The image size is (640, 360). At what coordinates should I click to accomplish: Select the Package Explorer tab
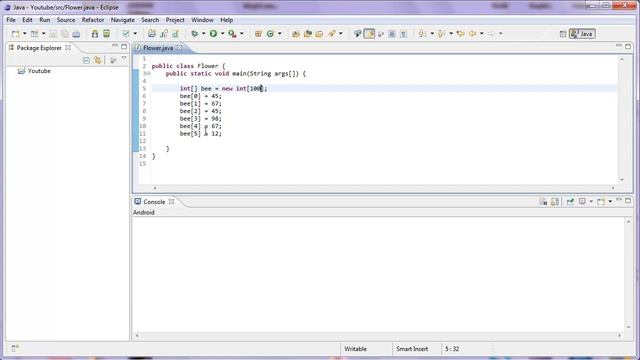point(39,48)
